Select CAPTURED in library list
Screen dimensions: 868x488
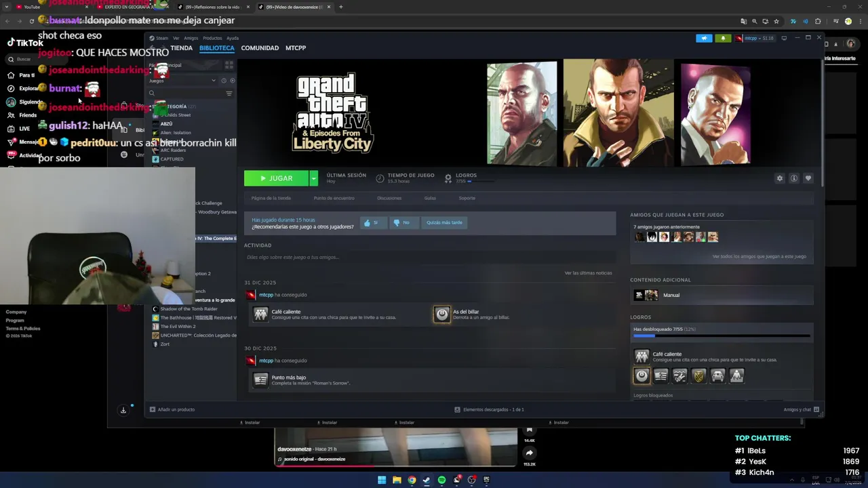pyautogui.click(x=172, y=159)
